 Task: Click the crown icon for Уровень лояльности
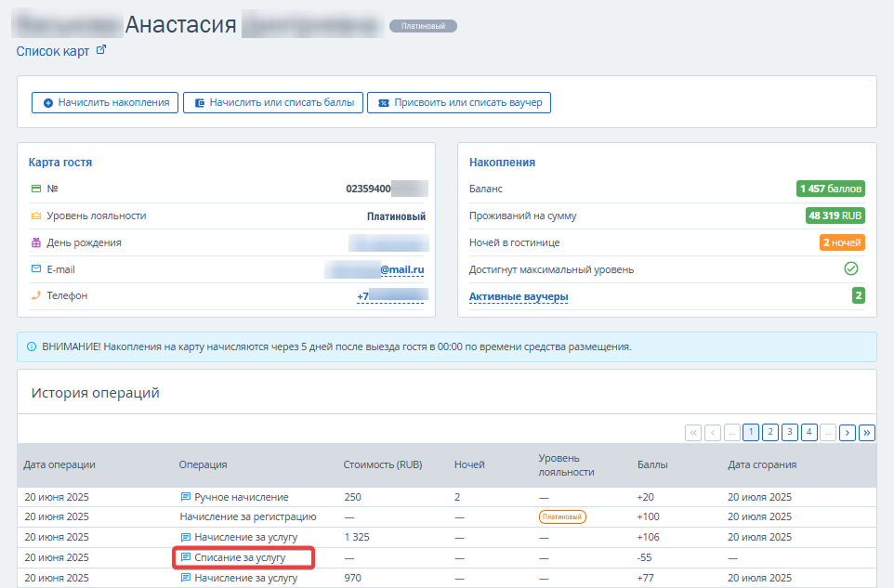point(36,216)
